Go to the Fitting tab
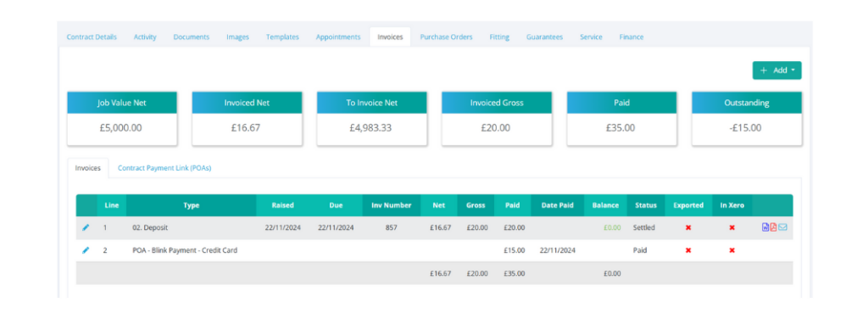 point(499,37)
